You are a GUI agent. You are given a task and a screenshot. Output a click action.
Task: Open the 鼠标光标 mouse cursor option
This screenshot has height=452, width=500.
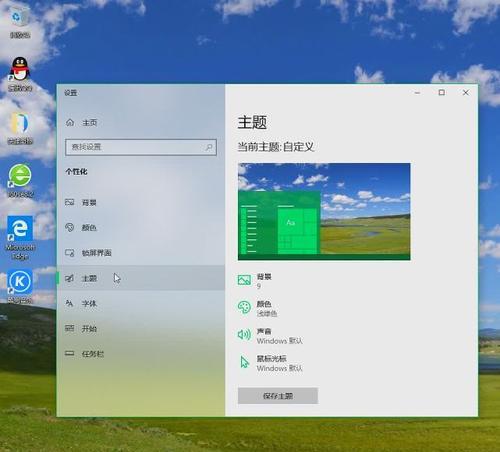click(270, 363)
